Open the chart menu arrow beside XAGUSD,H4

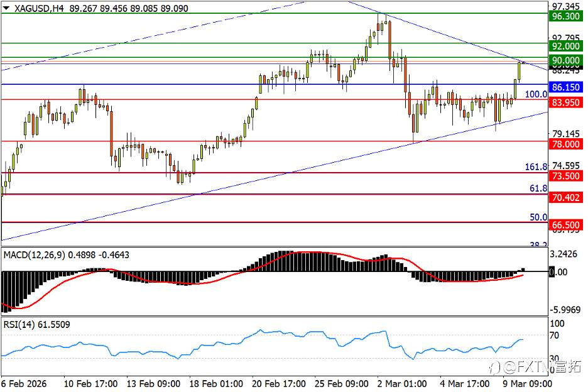pos(6,8)
